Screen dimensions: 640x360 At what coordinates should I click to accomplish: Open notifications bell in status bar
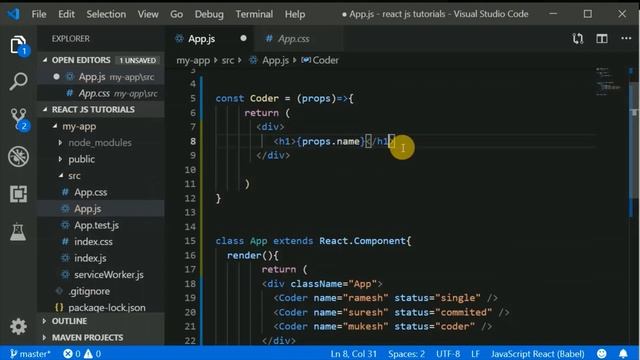[x=623, y=353]
